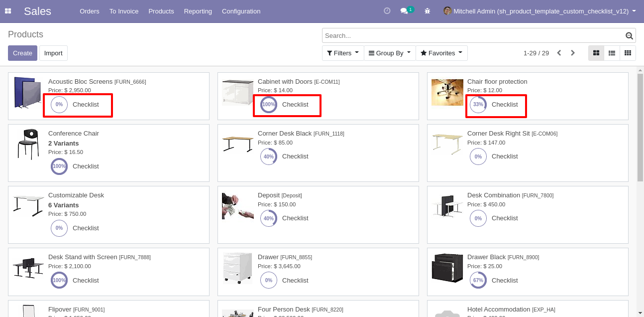Viewport: 644px width, 317px height.
Task: Click Deposit 40% progress circle
Action: [269, 218]
